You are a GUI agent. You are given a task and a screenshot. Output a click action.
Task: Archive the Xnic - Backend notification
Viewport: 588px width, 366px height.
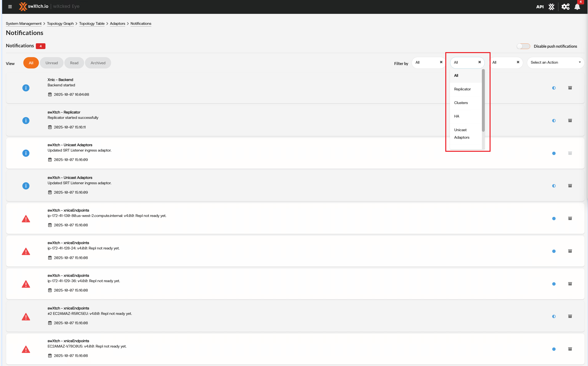[x=570, y=88]
